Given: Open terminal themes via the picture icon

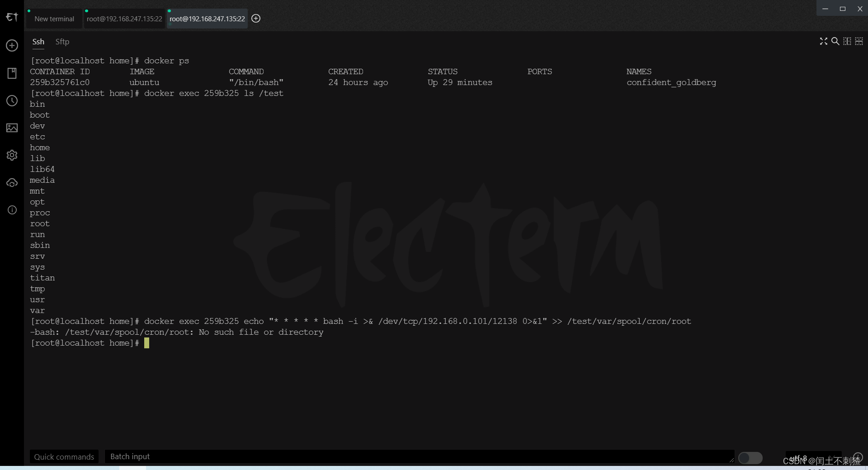Looking at the screenshot, I should point(12,128).
